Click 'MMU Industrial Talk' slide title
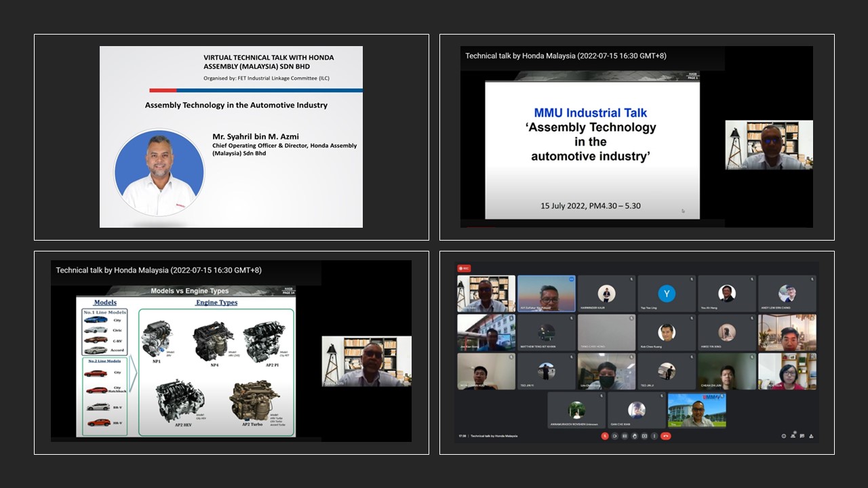The width and height of the screenshot is (868, 488). [x=591, y=113]
